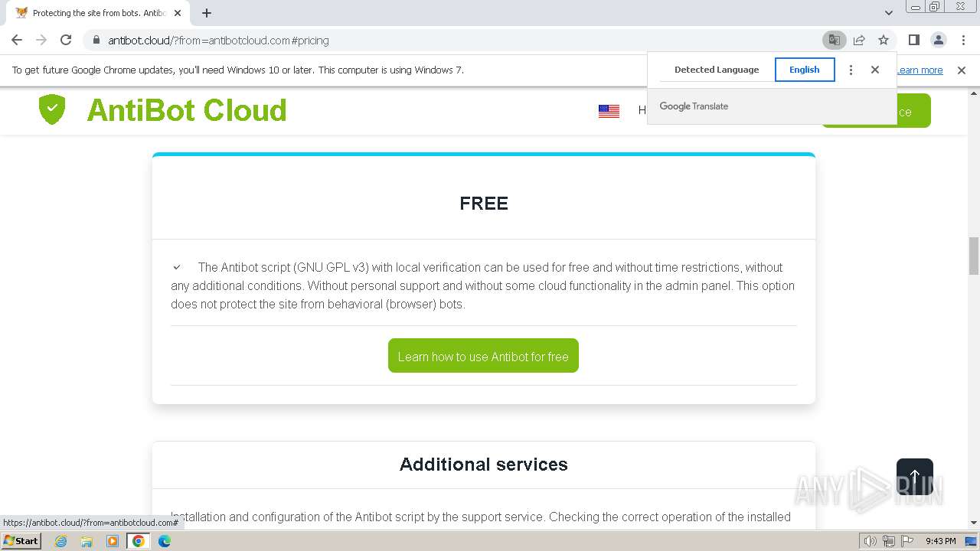
Task: Choose language via the US flag icon
Action: (x=609, y=111)
